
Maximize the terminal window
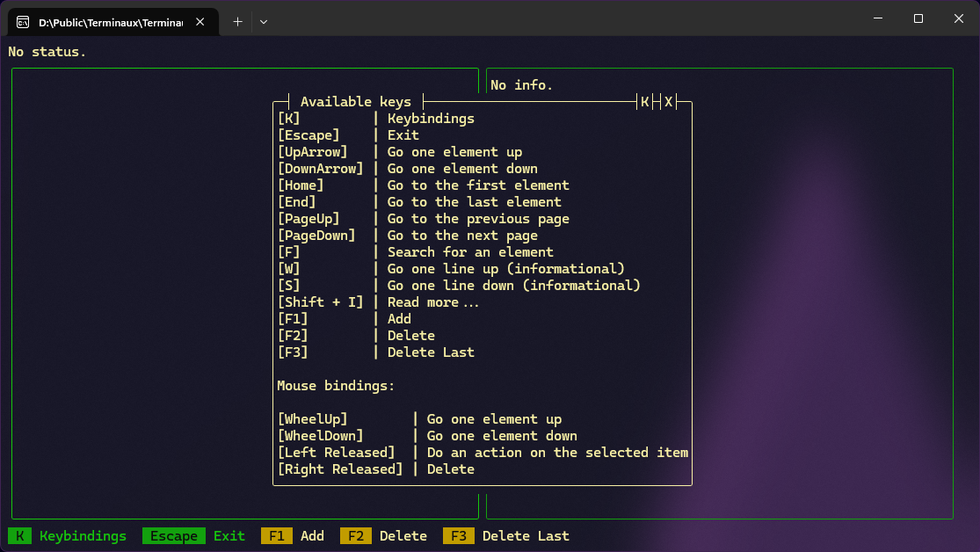pyautogui.click(x=918, y=18)
